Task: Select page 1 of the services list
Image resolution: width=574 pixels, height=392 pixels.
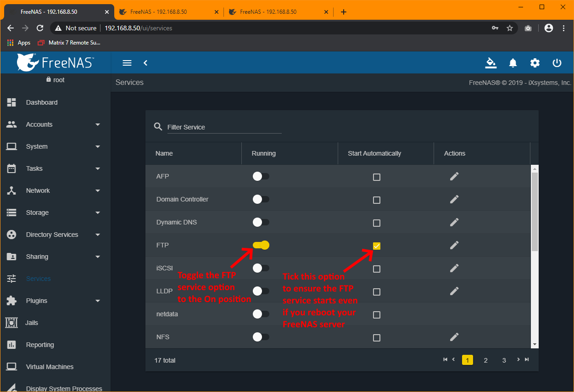Action: tap(467, 360)
